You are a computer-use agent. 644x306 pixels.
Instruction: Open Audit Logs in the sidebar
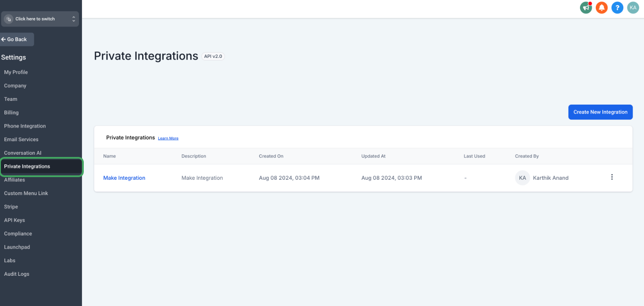(17, 274)
